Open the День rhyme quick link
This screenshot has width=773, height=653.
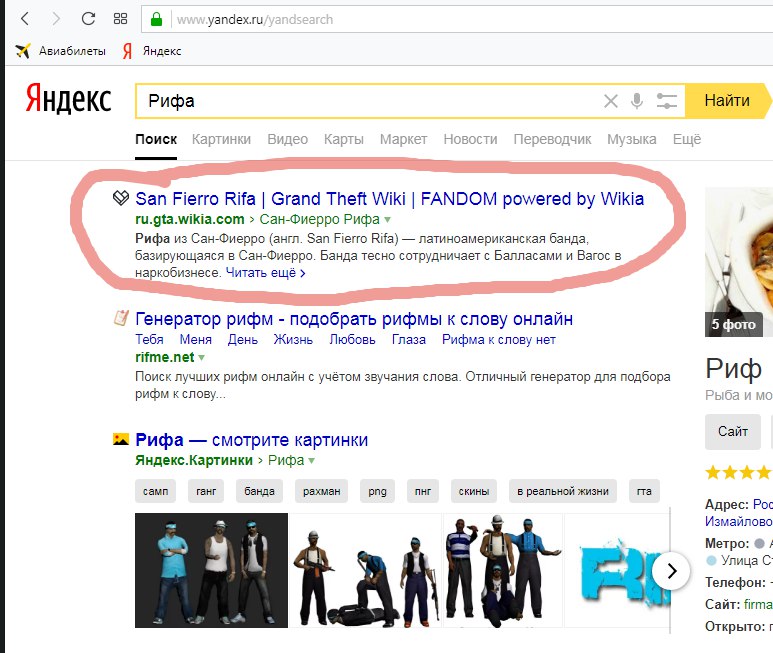click(243, 340)
